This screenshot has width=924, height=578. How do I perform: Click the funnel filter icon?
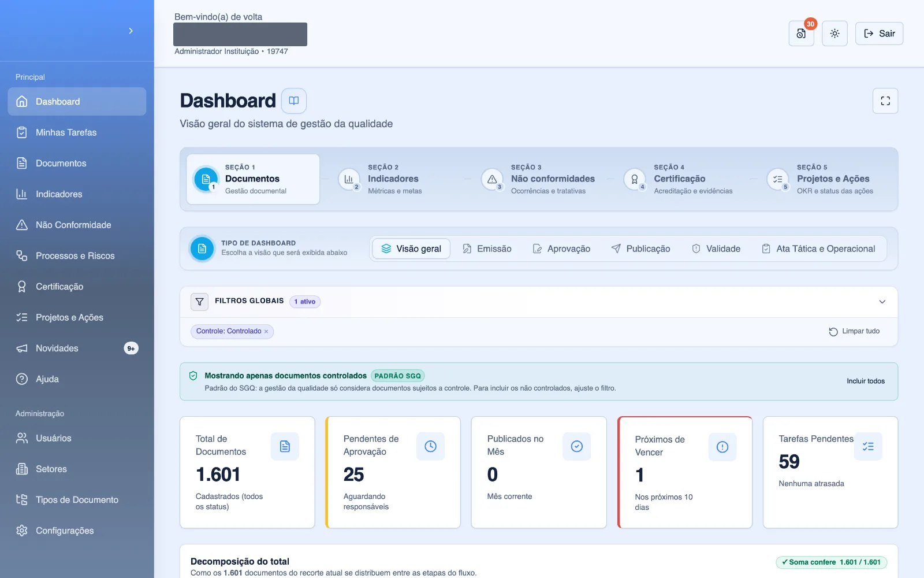(x=199, y=302)
